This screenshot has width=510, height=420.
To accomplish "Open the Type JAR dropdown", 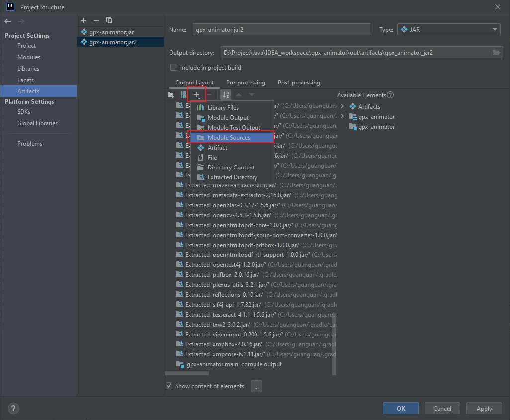I will point(448,30).
